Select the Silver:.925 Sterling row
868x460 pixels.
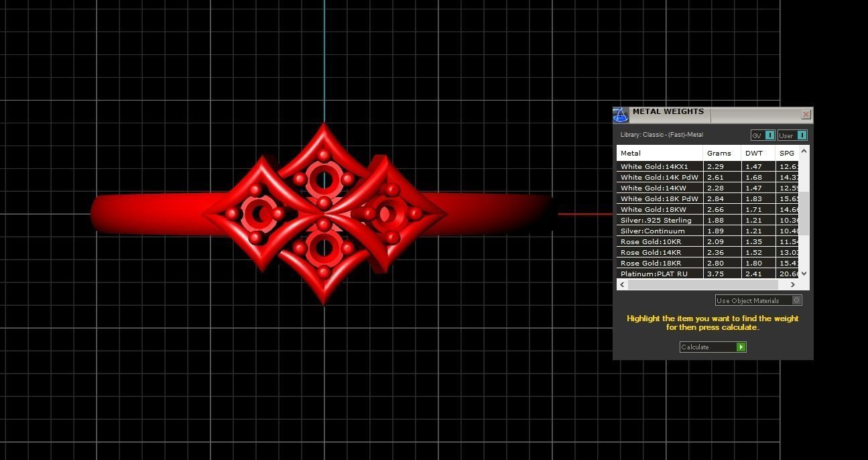pos(708,220)
